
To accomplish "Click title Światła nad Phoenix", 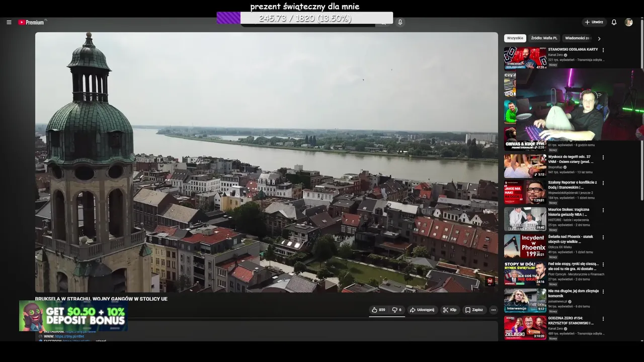I will 571,239.
